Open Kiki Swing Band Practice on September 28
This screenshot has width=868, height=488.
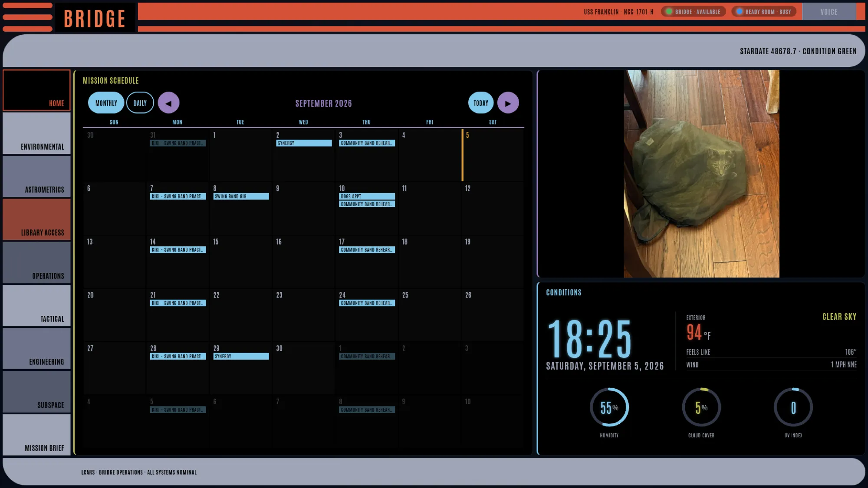[178, 357]
